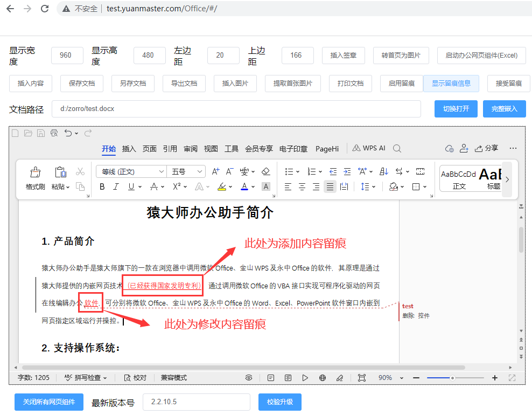
Task: Click the character shading A icon
Action: [x=266, y=186]
